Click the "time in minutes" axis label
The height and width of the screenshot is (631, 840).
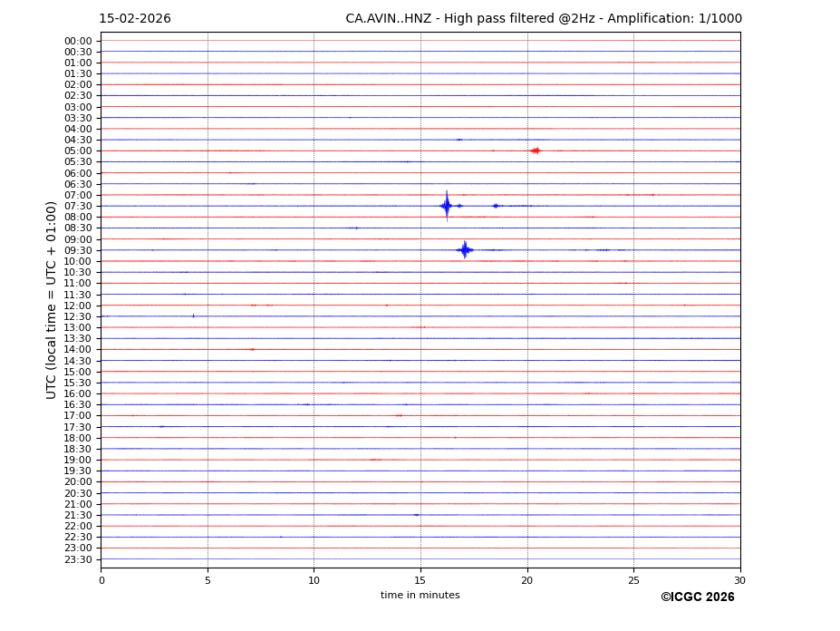pos(420,595)
